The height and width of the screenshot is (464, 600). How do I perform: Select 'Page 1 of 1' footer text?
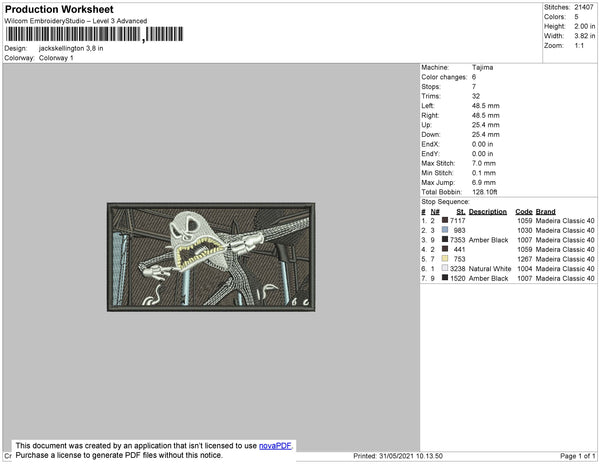click(x=578, y=456)
